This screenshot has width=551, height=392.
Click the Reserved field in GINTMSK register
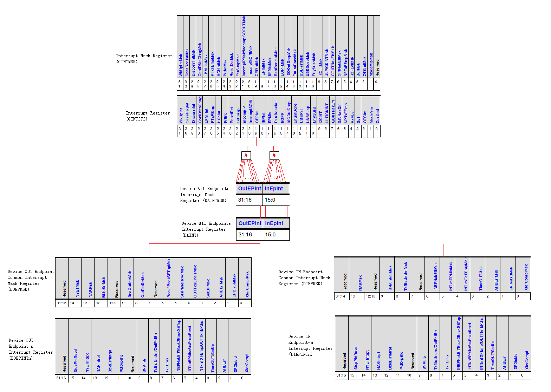click(x=377, y=67)
